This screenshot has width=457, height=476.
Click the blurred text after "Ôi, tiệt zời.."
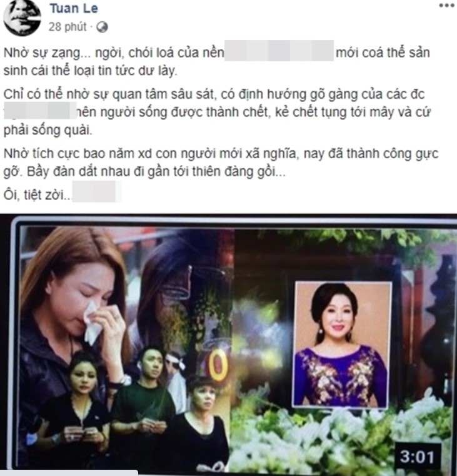pyautogui.click(x=96, y=191)
